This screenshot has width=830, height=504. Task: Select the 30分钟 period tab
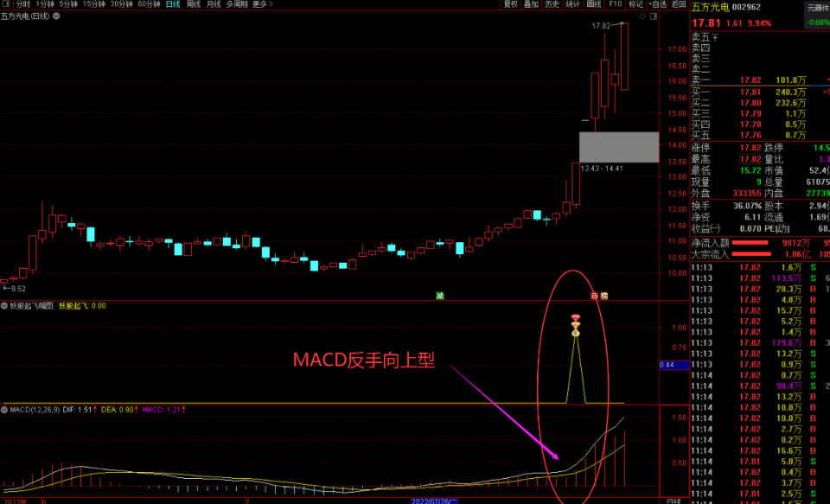click(x=121, y=4)
